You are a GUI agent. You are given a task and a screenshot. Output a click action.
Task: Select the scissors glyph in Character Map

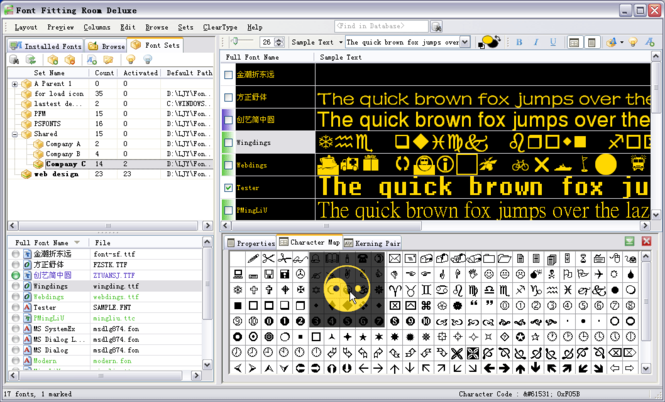270,259
